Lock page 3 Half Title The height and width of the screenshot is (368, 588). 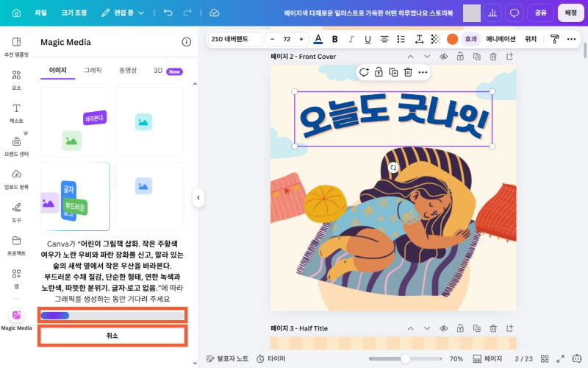(460, 328)
